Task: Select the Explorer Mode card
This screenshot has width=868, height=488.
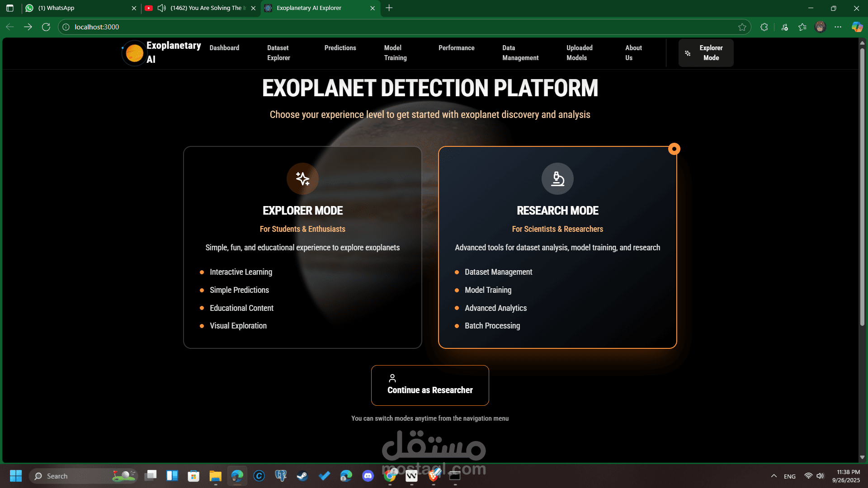Action: pos(302,247)
